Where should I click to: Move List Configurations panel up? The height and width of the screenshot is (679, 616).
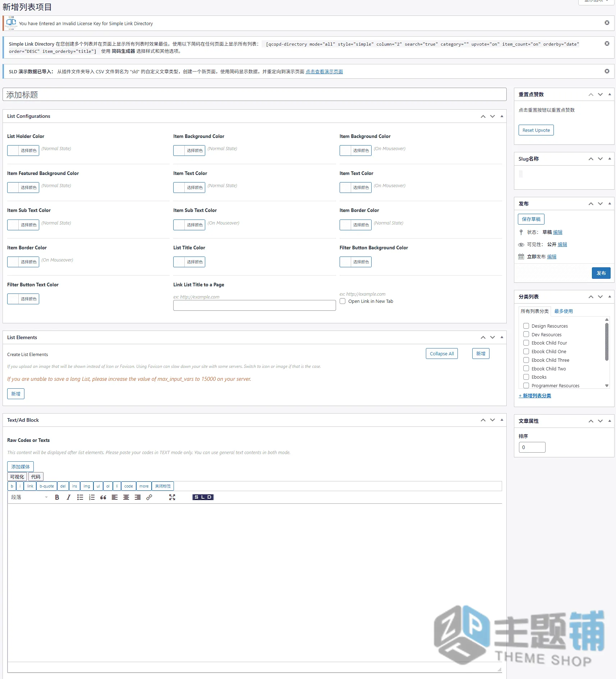coord(483,116)
